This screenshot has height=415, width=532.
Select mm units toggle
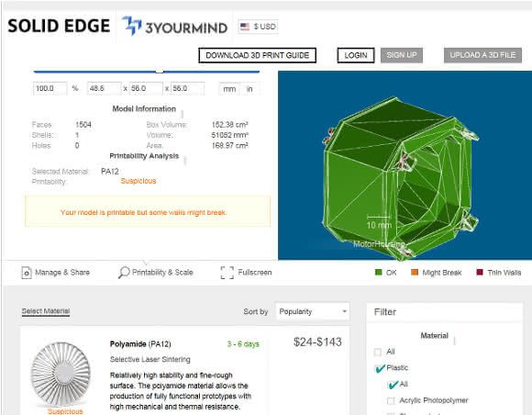point(229,89)
